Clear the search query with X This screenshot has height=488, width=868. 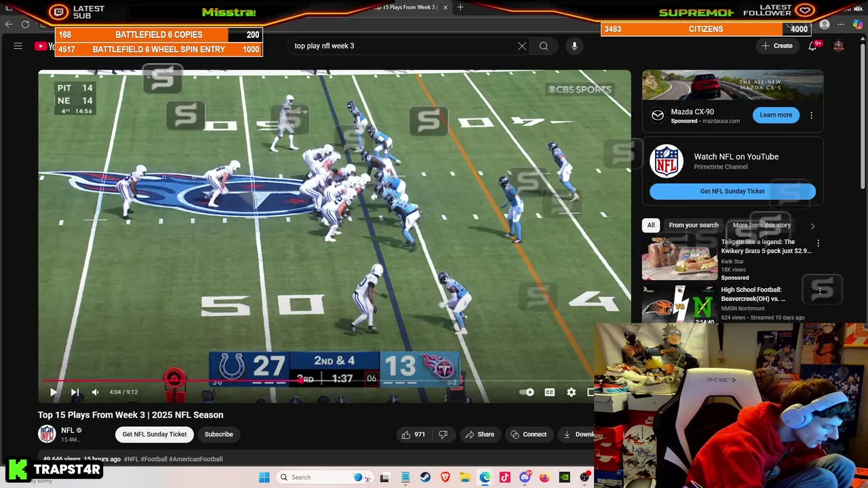(522, 46)
